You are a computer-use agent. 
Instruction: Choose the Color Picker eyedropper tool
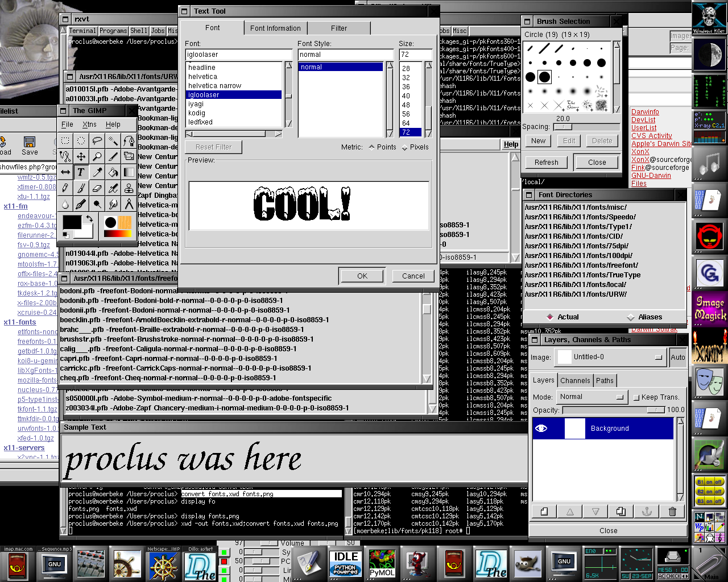97,172
